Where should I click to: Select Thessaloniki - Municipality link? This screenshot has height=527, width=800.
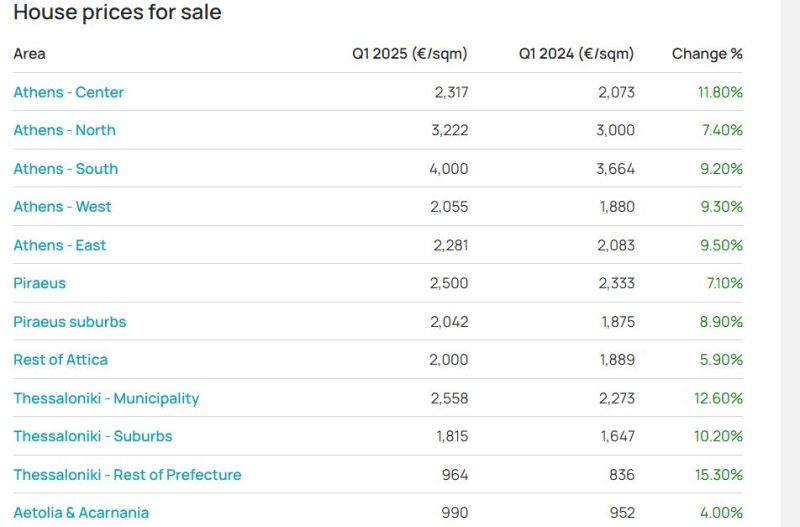point(106,398)
